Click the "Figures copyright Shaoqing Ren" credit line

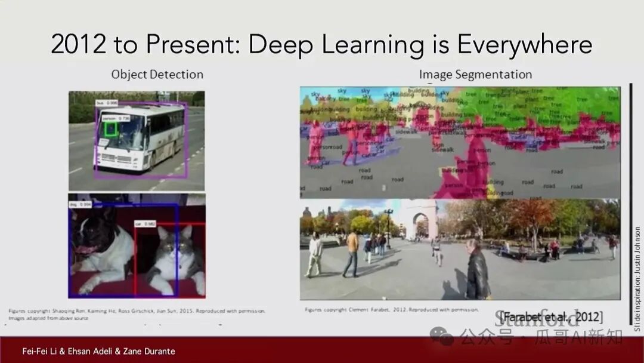click(137, 311)
